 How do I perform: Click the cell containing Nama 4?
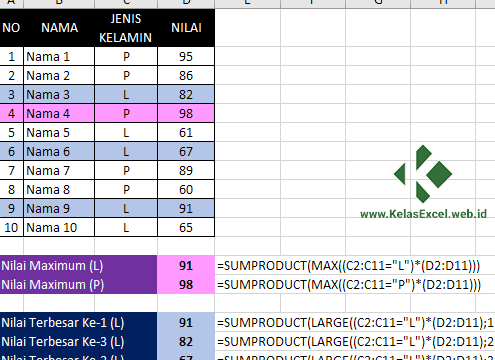[x=59, y=113]
